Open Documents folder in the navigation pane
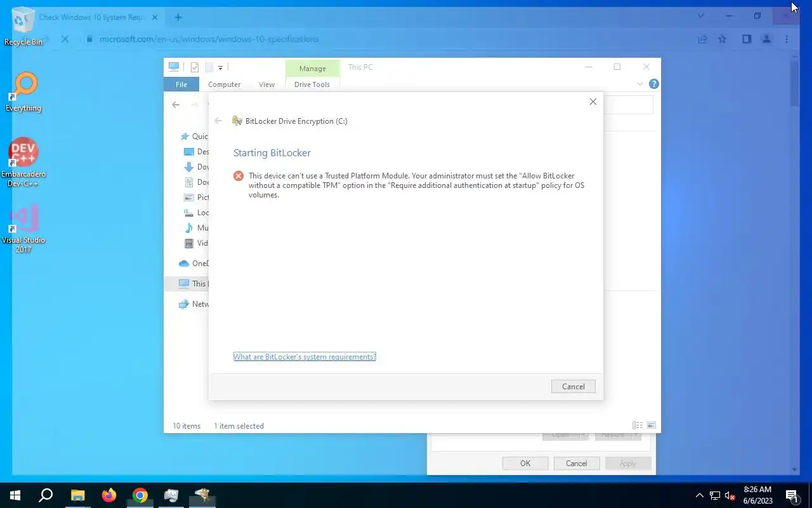 pyautogui.click(x=196, y=182)
